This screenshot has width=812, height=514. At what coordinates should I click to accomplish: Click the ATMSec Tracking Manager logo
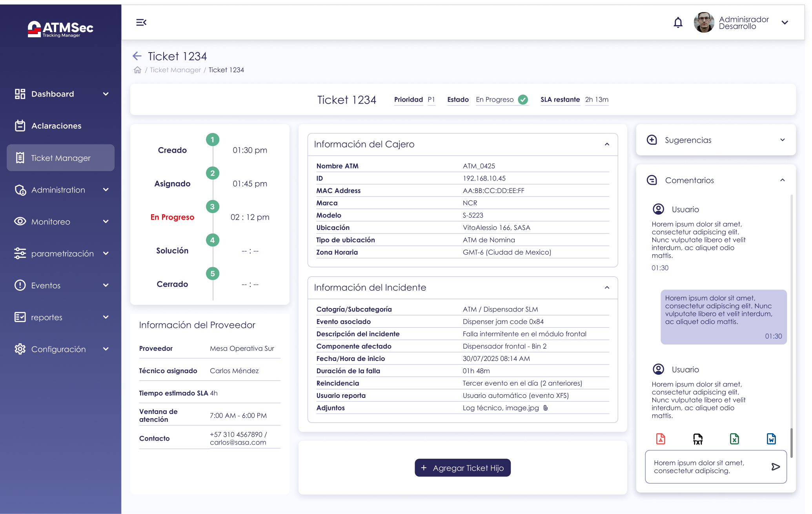pyautogui.click(x=60, y=29)
